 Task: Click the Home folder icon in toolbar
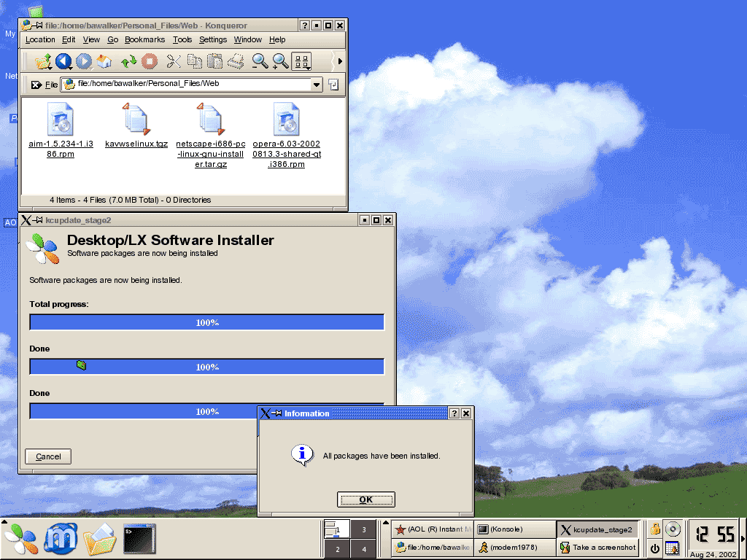point(104,61)
